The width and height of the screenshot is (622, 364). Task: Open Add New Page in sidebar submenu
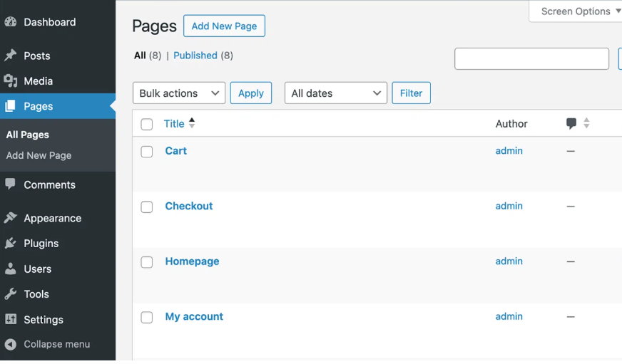pyautogui.click(x=39, y=155)
